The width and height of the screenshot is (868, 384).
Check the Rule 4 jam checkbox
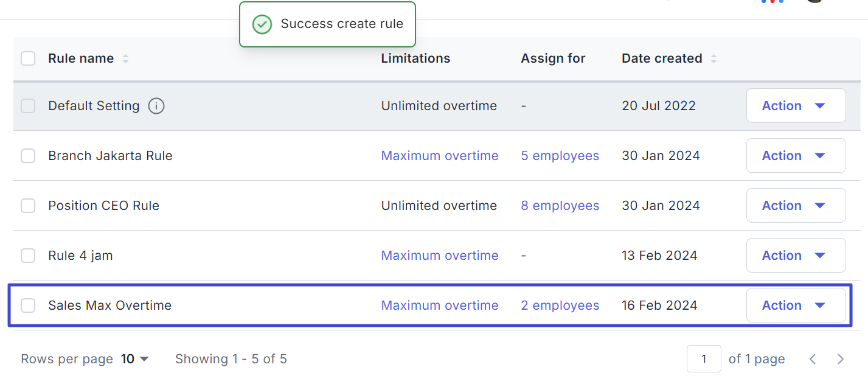(28, 256)
